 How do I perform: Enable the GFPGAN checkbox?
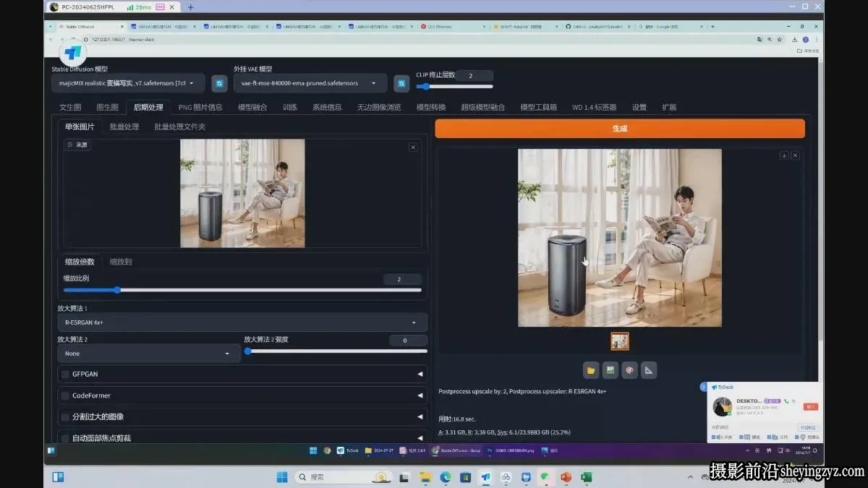click(65, 374)
